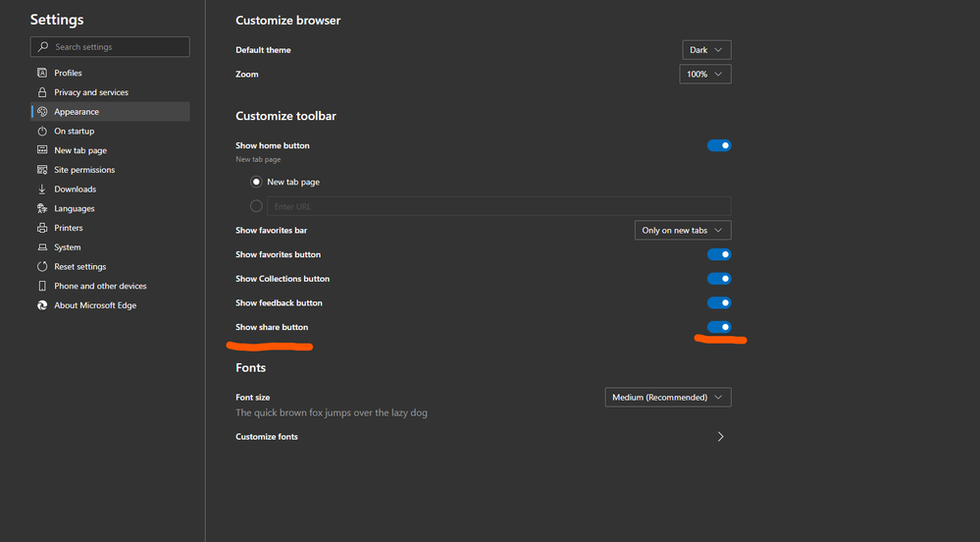The image size is (980, 542).
Task: Click the Reset settings icon
Action: [x=42, y=266]
